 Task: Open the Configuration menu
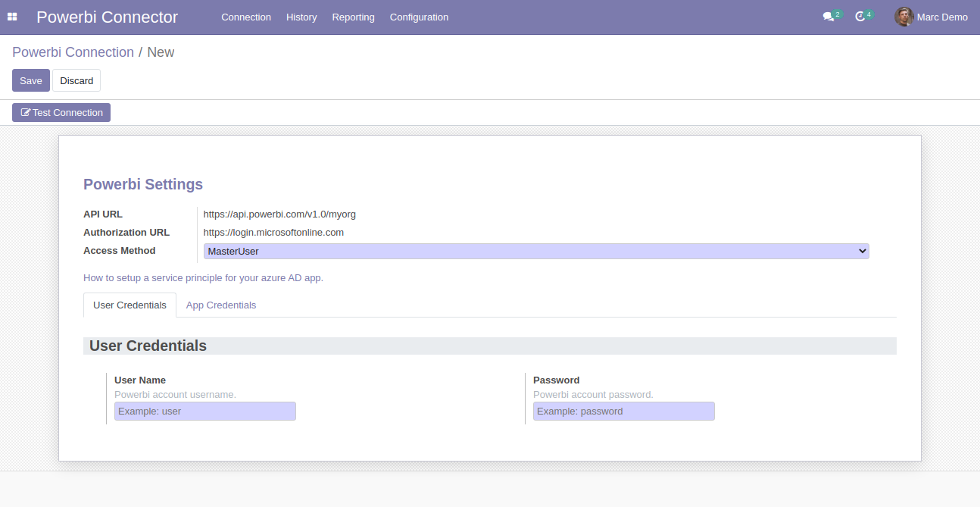[419, 17]
